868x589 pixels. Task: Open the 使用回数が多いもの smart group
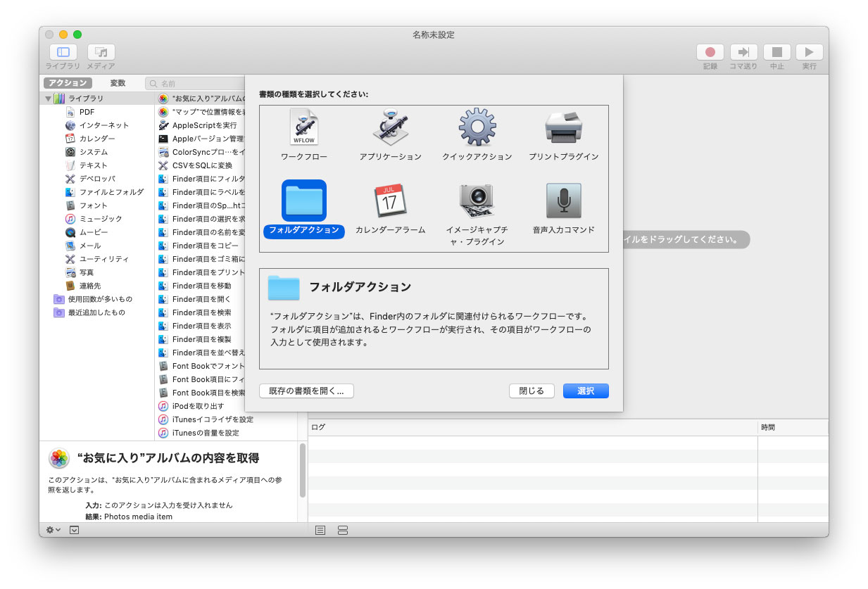(93, 299)
